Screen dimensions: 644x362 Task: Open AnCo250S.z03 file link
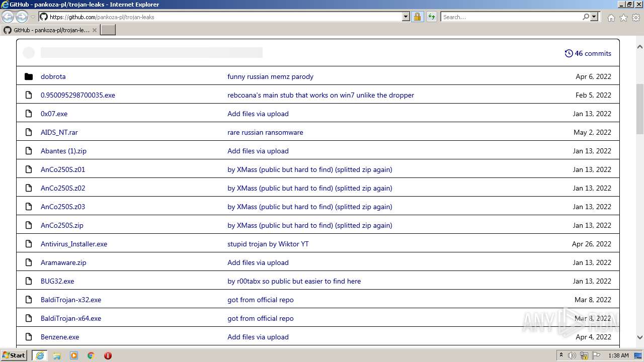coord(63,207)
